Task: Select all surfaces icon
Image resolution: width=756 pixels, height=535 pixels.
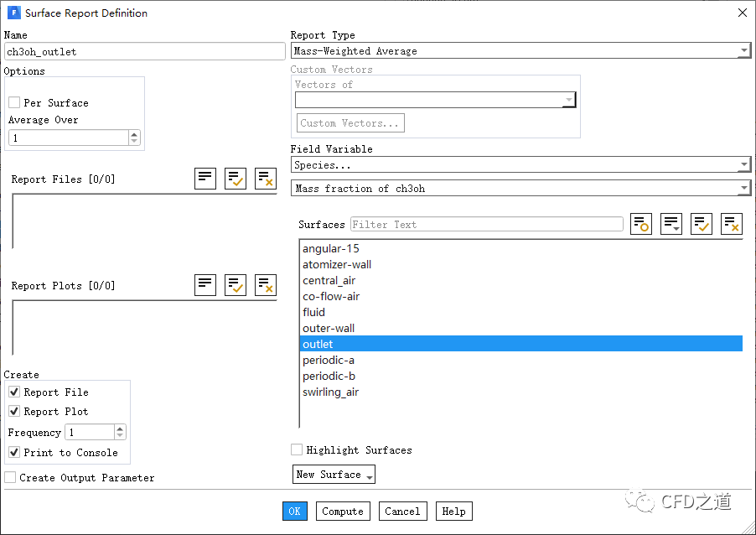Action: 702,224
